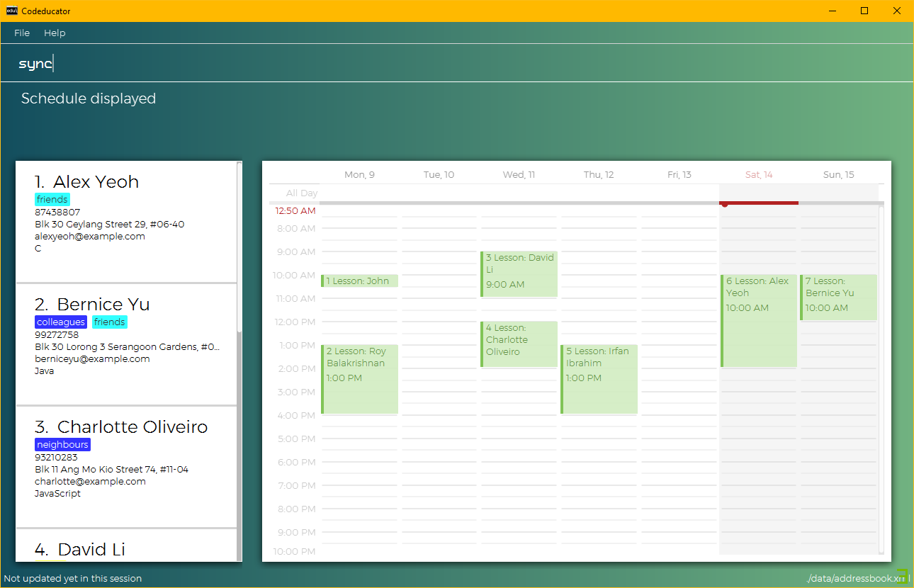914x588 pixels.
Task: Open the Lesson: Roy Balakrishnan entry
Action: click(359, 379)
